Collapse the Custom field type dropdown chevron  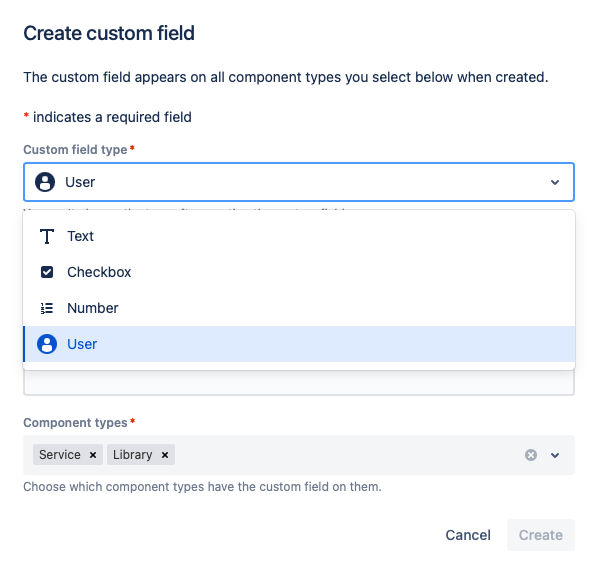point(555,182)
